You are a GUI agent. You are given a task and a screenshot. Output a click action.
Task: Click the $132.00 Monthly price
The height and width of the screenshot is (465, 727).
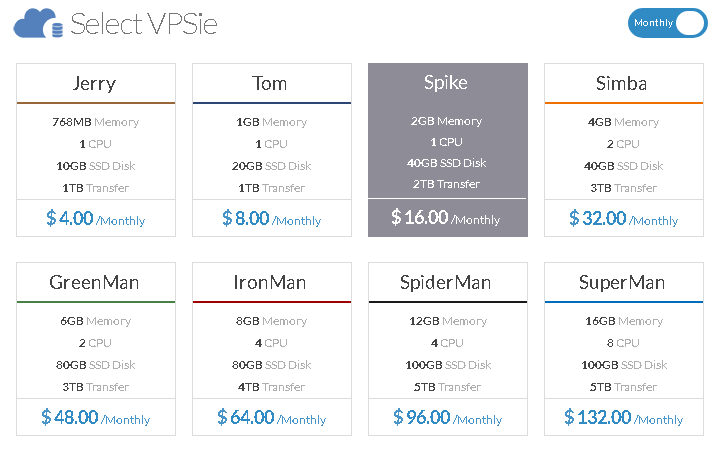coord(624,417)
